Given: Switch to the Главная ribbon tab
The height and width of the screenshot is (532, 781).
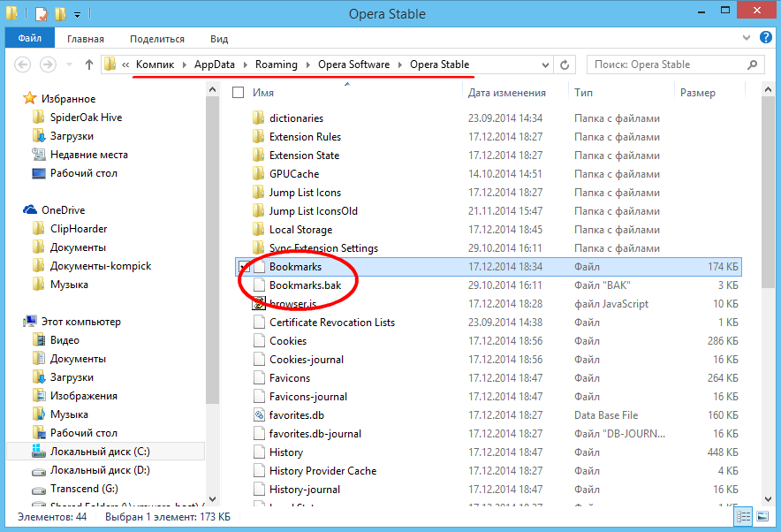Looking at the screenshot, I should 86,39.
